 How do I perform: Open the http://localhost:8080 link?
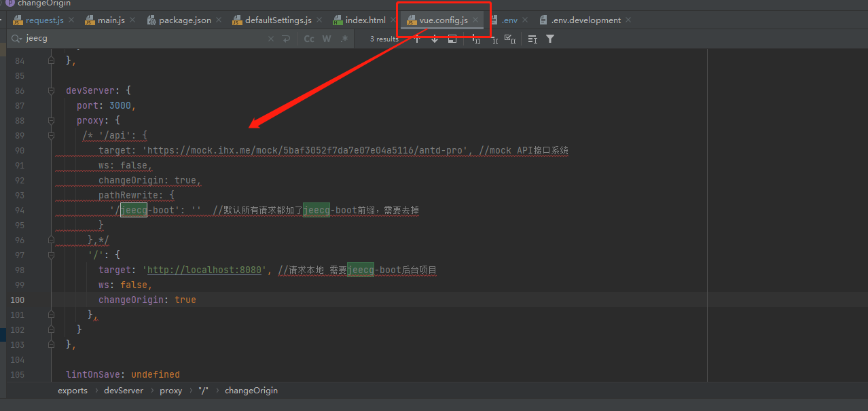[x=204, y=270]
